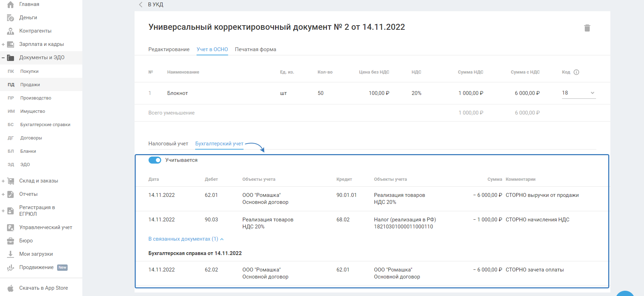The image size is (644, 296).
Task: Switch to the Редактирование tab
Action: (x=169, y=49)
